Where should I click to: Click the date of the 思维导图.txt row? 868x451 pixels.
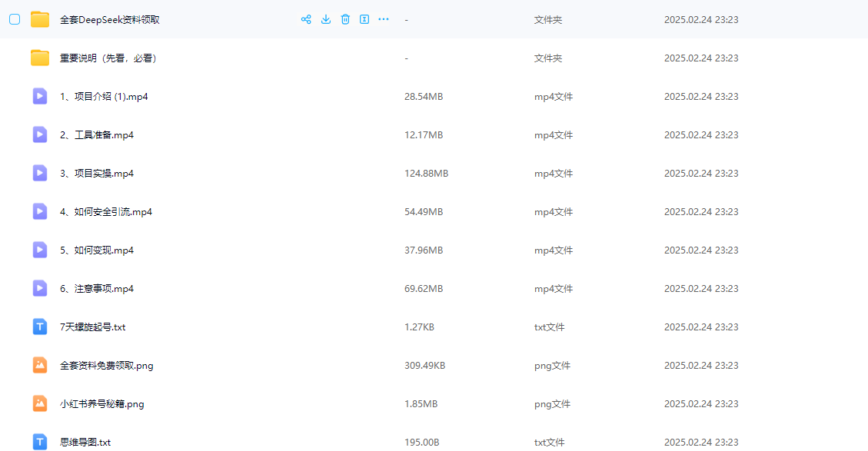click(x=701, y=443)
